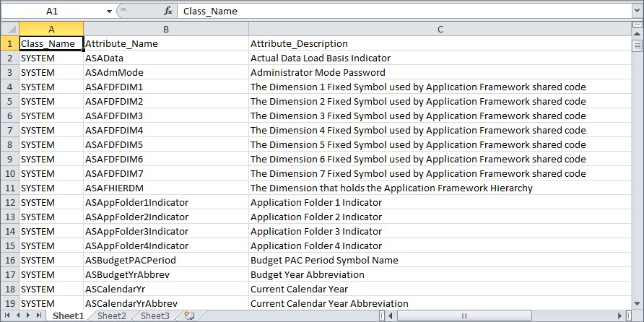Viewport: 644px width, 322px height.
Task: Click the Insert Function fx icon
Action: coord(167,12)
